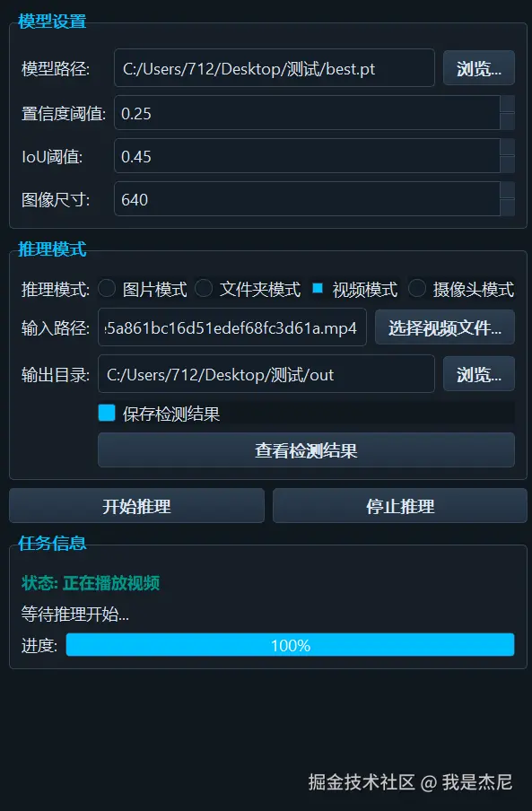The image size is (532, 811).
Task: Stop inference with 停止推理 button
Action: (400, 505)
